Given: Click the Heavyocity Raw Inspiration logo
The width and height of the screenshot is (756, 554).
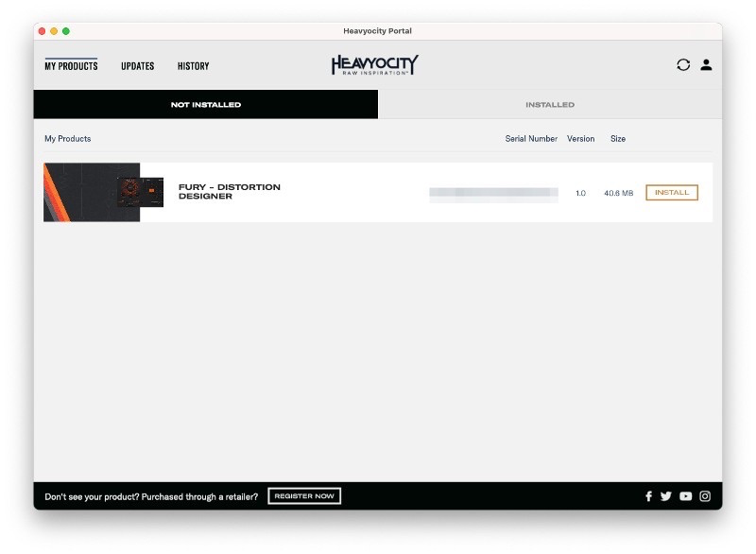Looking at the screenshot, I should (374, 64).
